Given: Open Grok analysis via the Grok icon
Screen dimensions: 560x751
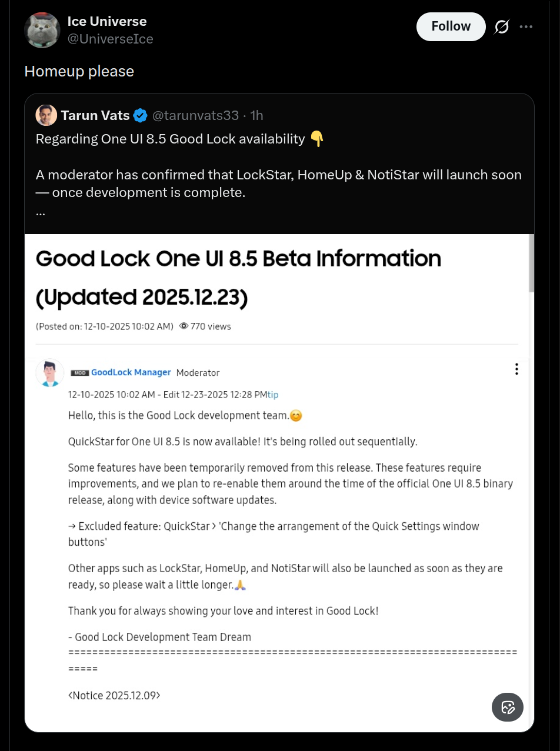Looking at the screenshot, I should tap(501, 26).
